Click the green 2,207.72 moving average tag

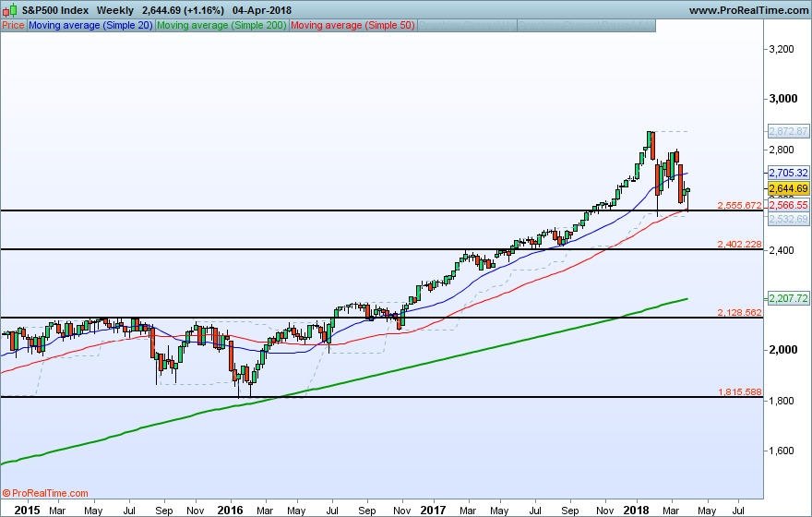pos(788,298)
